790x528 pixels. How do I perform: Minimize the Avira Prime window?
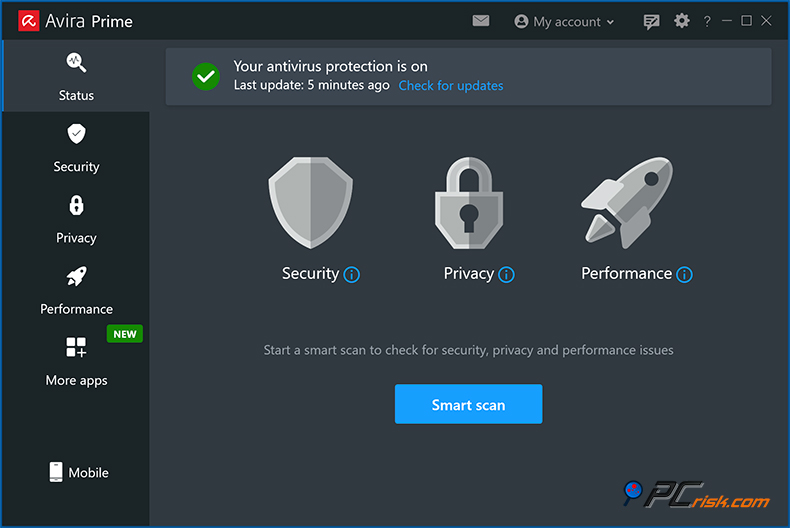coord(727,21)
